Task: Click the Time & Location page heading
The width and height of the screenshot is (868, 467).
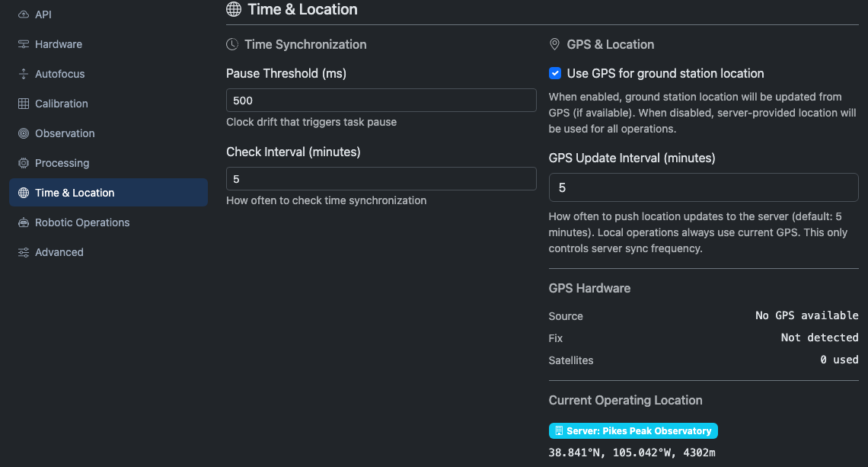Action: tap(302, 9)
